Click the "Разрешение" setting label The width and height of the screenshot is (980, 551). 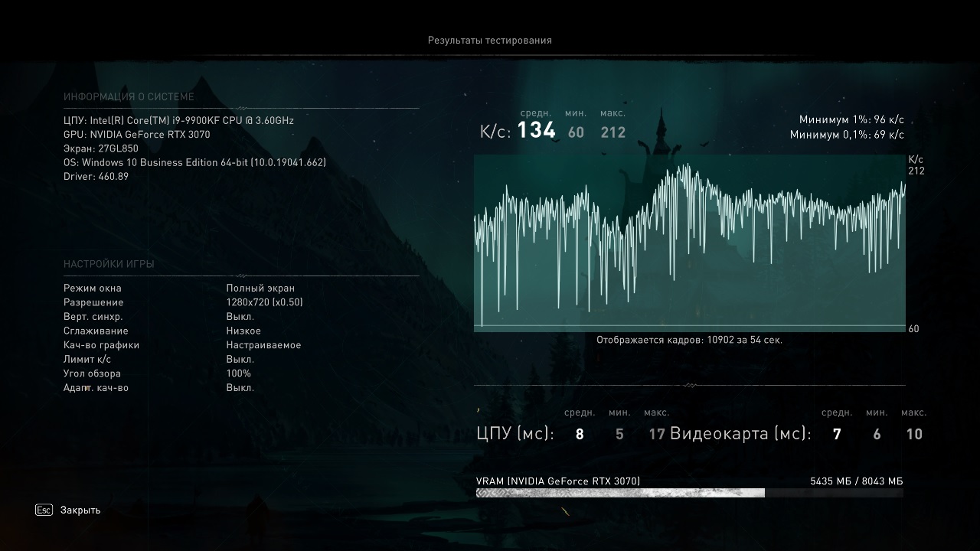pyautogui.click(x=93, y=302)
